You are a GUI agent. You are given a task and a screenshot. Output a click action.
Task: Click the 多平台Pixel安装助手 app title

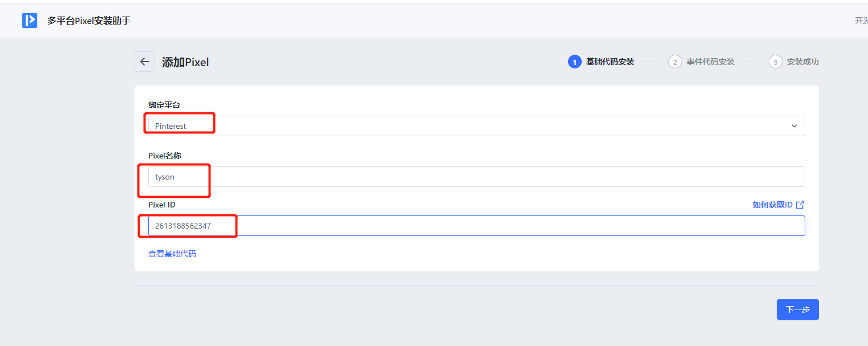pyautogui.click(x=89, y=21)
